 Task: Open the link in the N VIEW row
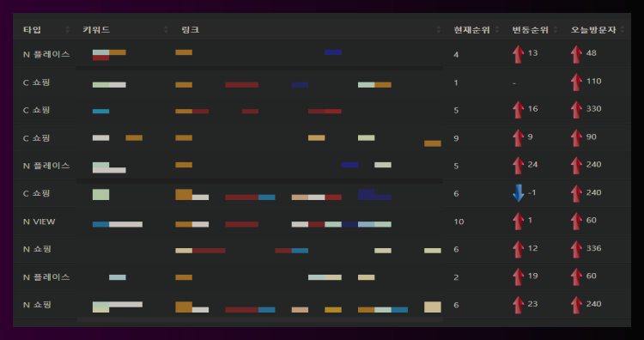[x=283, y=224]
